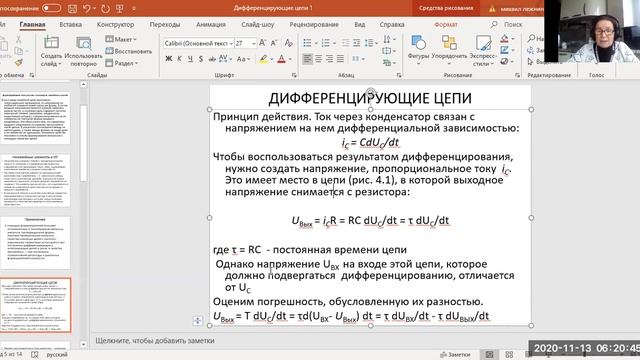Click the Convert to SmartArt icon
Image resolution: width=640 pixels, height=360 pixels.
pyautogui.click(x=387, y=63)
